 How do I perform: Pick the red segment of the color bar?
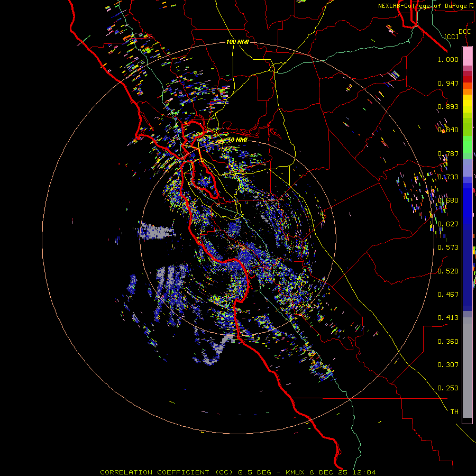coord(467,79)
